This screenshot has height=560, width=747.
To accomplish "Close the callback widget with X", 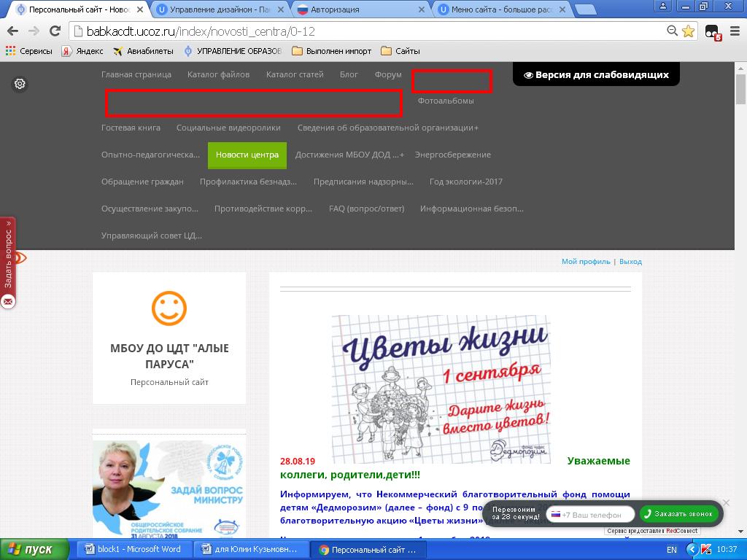I will (726, 503).
